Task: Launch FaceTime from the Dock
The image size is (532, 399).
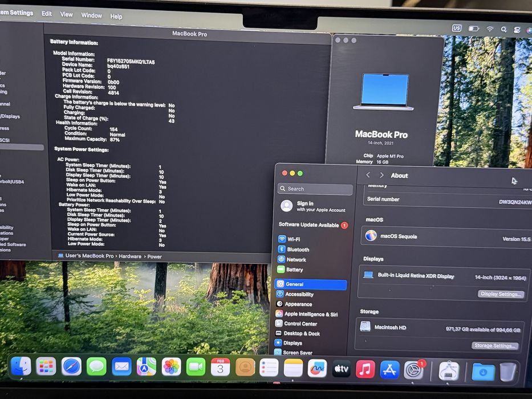Action: click(196, 367)
